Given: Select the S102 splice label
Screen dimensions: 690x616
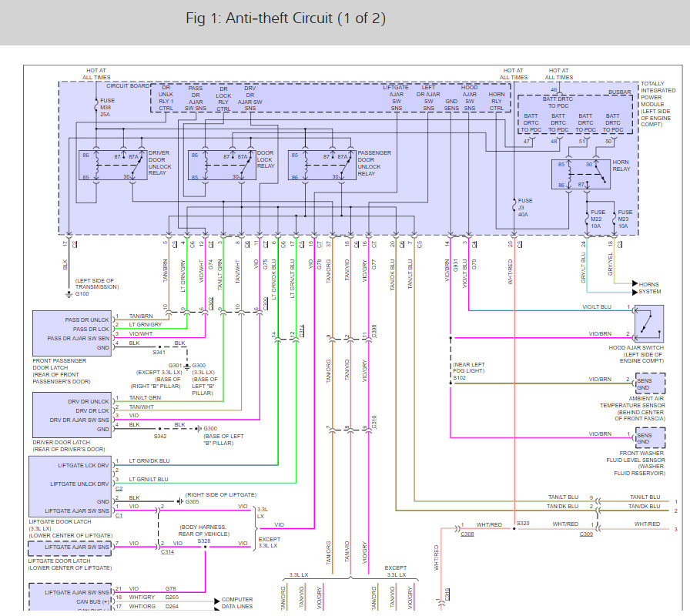Looking at the screenshot, I should click(460, 377).
